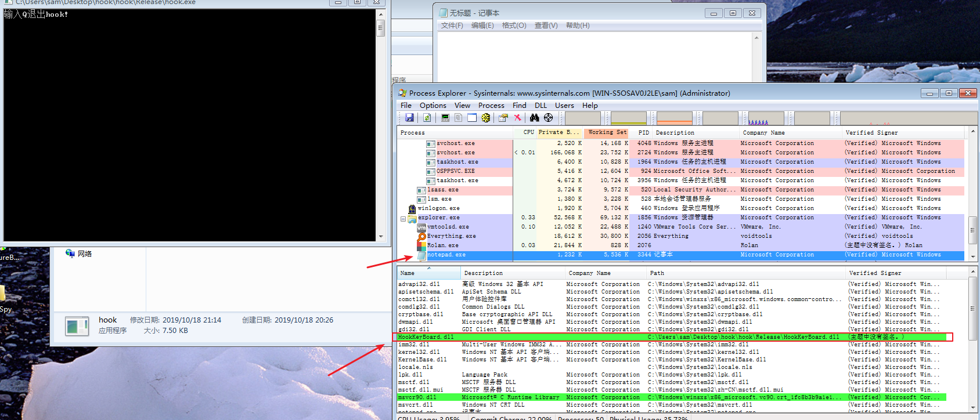Select the crypt​base.dll row
This screenshot has height=420, width=980.
672,314
